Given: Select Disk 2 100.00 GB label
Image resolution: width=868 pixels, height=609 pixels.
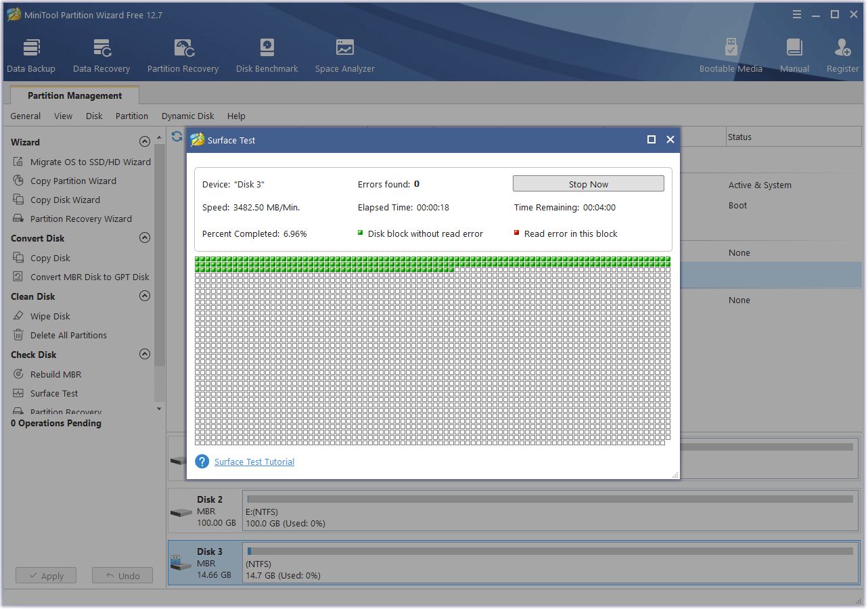Looking at the screenshot, I should [216, 523].
